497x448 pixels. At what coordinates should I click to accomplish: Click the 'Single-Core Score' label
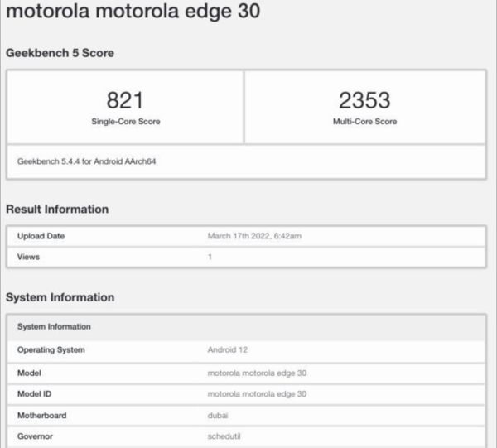click(x=126, y=122)
